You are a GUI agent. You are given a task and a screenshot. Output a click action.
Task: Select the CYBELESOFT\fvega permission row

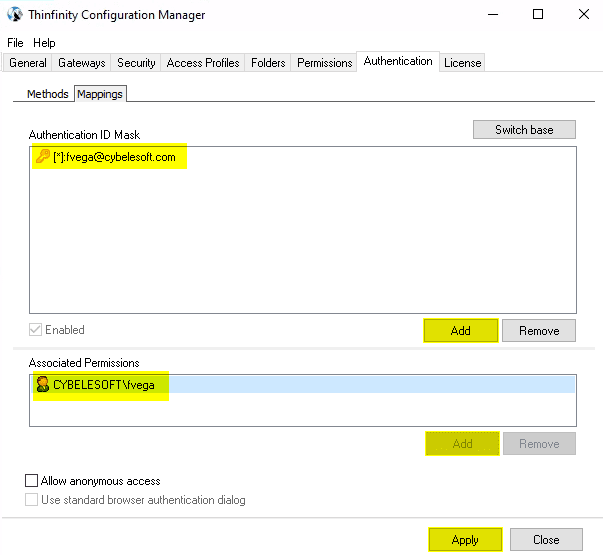tap(303, 385)
